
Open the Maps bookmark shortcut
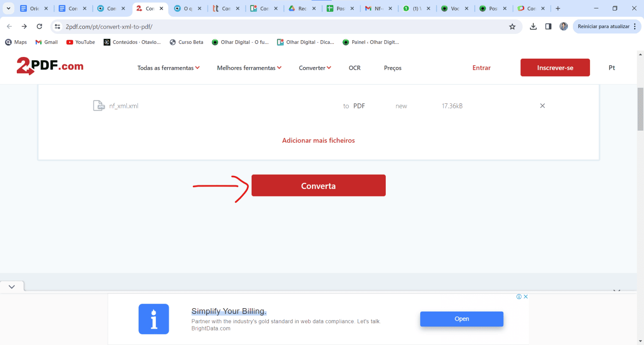16,42
